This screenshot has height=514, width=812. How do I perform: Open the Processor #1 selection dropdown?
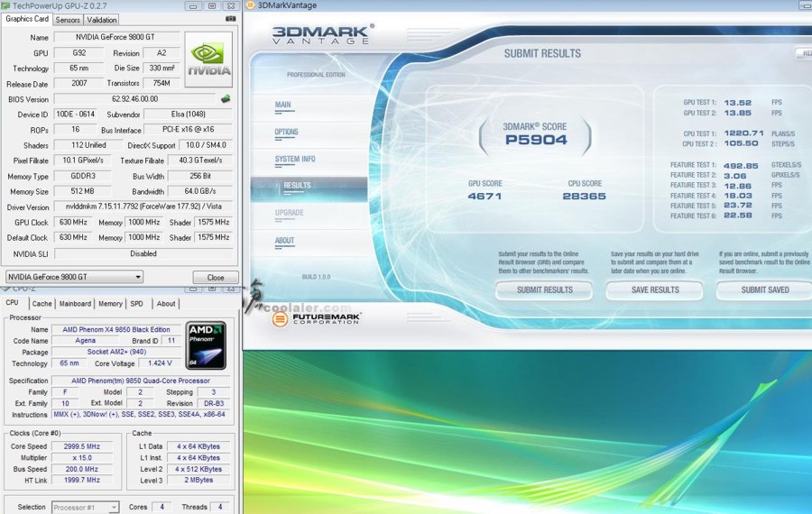tap(86, 508)
